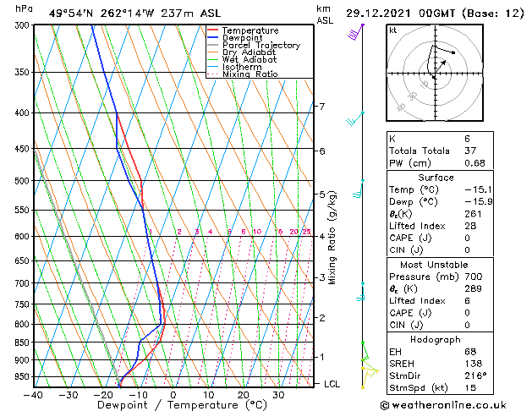Click the PW (cm) value 0.68

click(474, 163)
